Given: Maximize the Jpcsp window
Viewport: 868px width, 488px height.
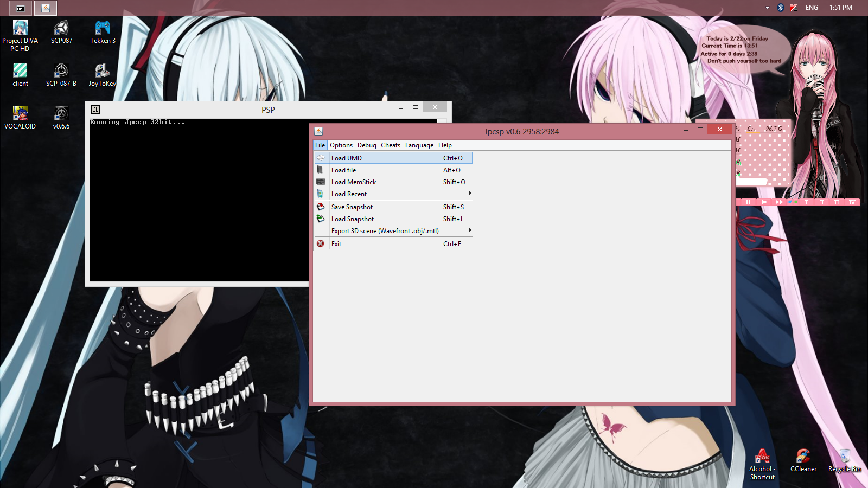Looking at the screenshot, I should tap(700, 129).
